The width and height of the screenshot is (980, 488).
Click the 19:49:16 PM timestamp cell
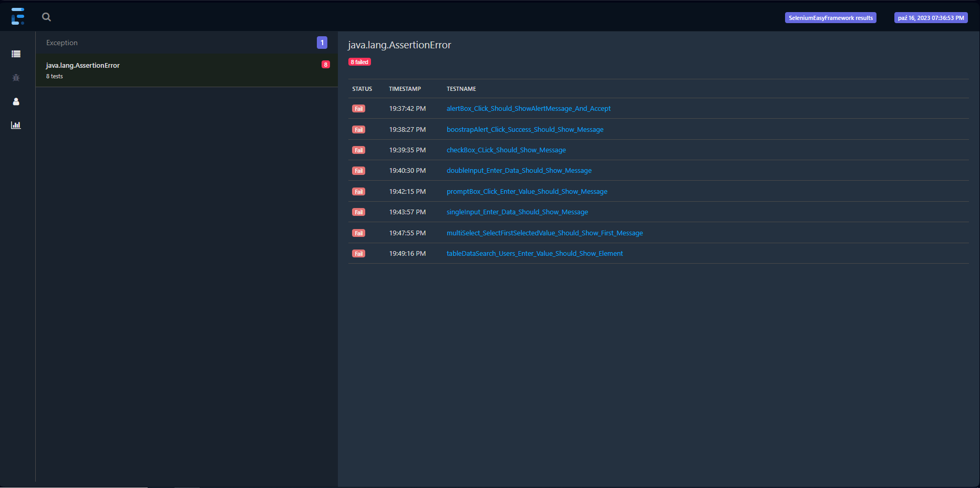pyautogui.click(x=407, y=254)
